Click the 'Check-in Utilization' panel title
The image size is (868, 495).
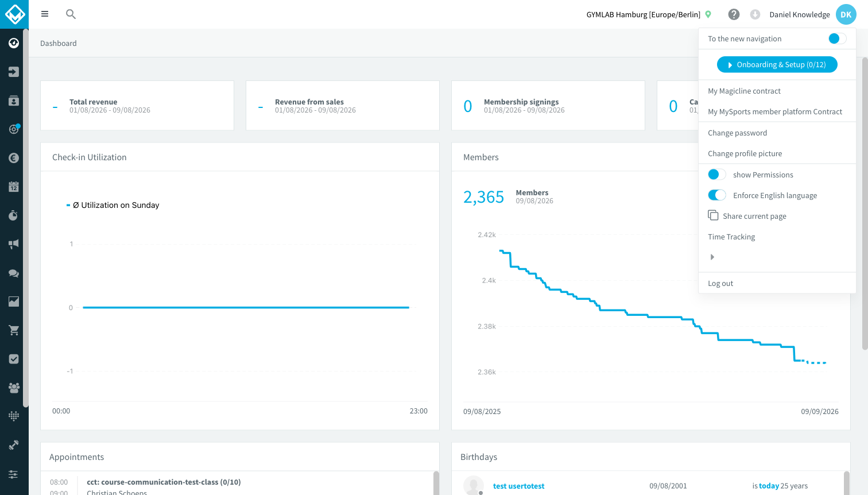(90, 157)
